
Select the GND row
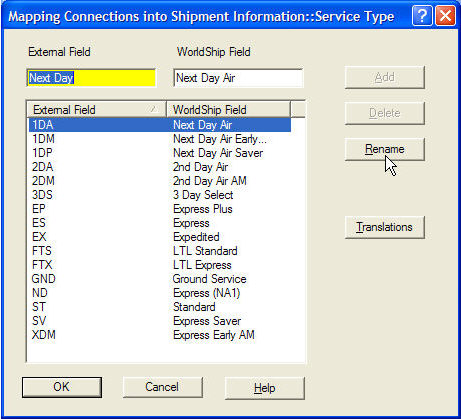click(160, 279)
